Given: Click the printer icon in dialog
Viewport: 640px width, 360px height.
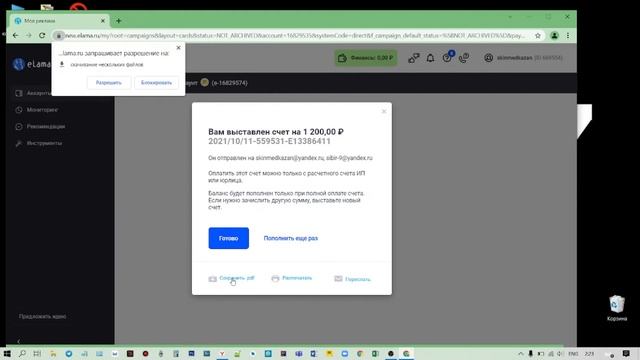Looking at the screenshot, I should 275,278.
